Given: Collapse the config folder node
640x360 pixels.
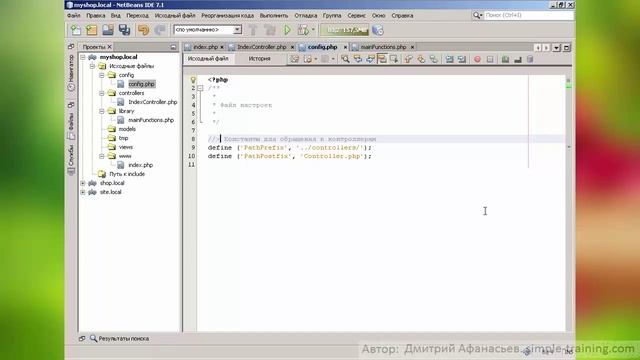Looking at the screenshot, I should [x=102, y=75].
